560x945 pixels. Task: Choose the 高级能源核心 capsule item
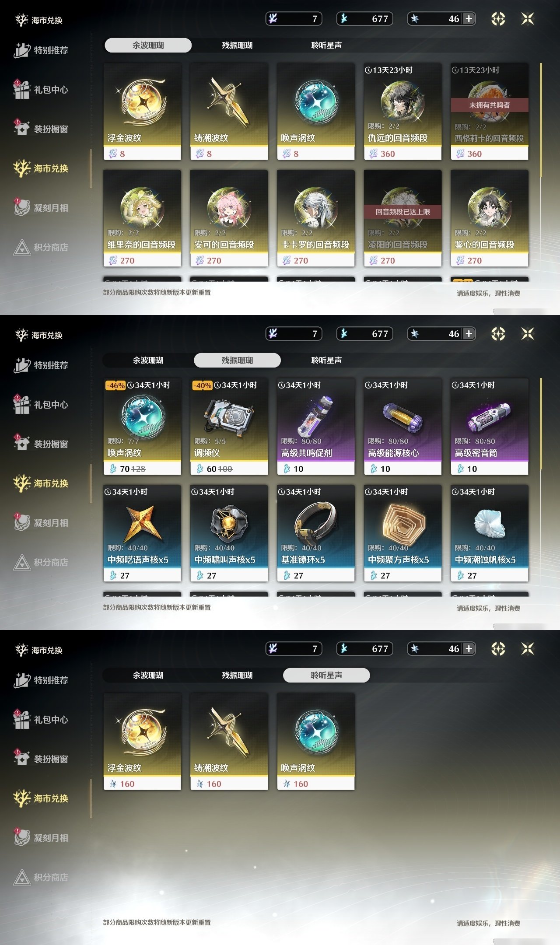point(402,427)
